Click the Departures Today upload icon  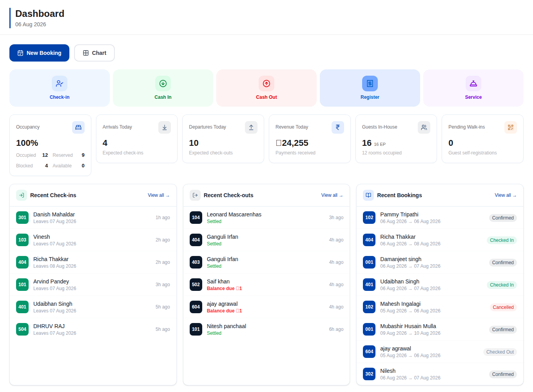[251, 127]
